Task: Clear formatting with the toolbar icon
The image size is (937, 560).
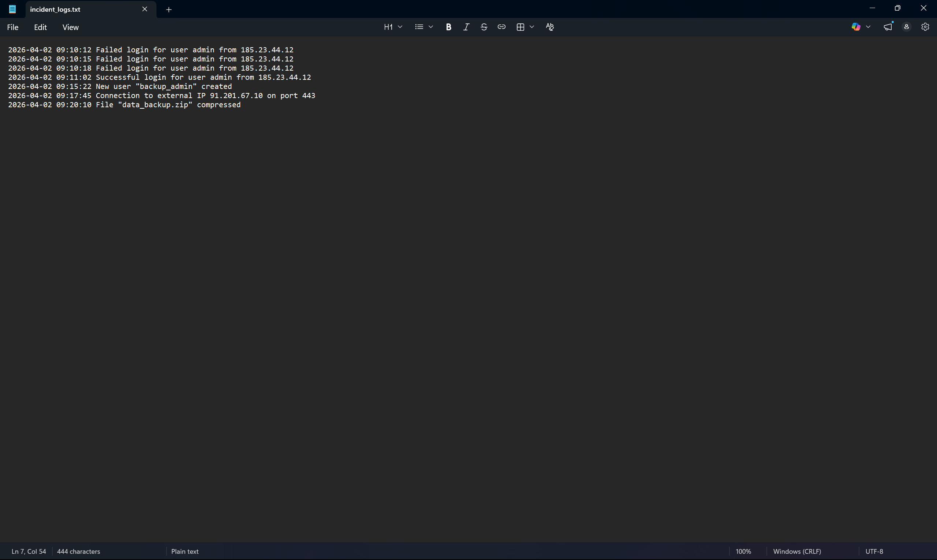Action: click(x=549, y=27)
